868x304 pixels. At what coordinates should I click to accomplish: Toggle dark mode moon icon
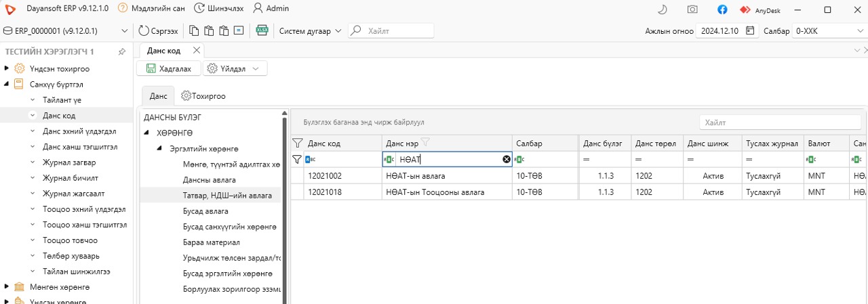[x=663, y=9]
